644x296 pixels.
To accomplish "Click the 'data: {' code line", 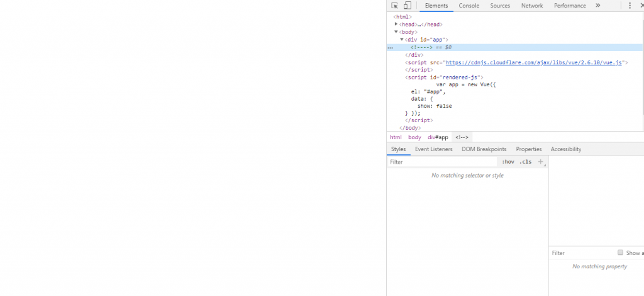I will [x=422, y=99].
